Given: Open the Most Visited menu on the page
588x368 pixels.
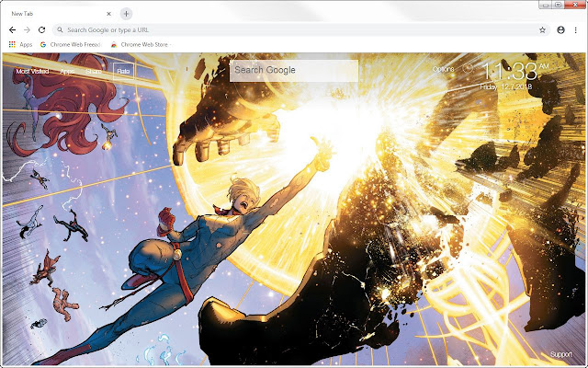Looking at the screenshot, I should [32, 71].
